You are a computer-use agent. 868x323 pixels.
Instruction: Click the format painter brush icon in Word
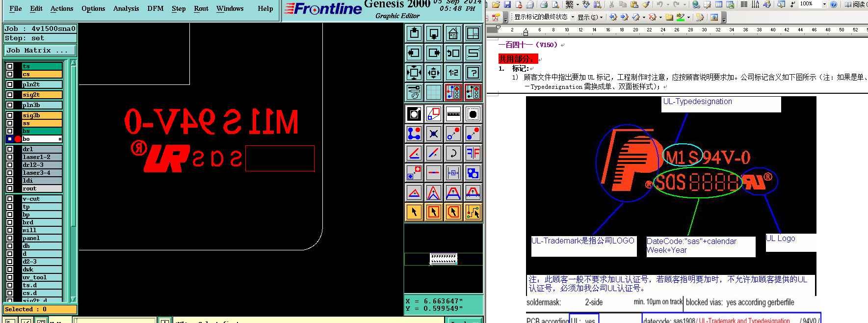(646, 4)
